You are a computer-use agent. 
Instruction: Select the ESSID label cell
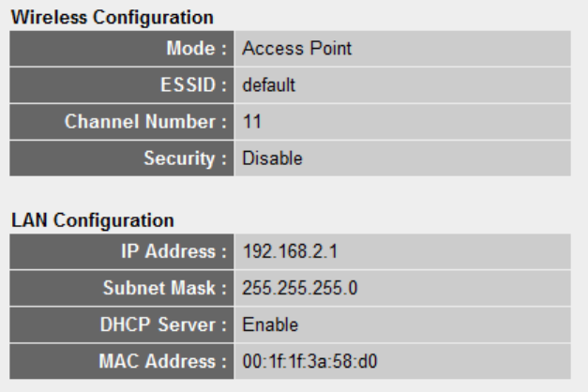click(x=122, y=85)
